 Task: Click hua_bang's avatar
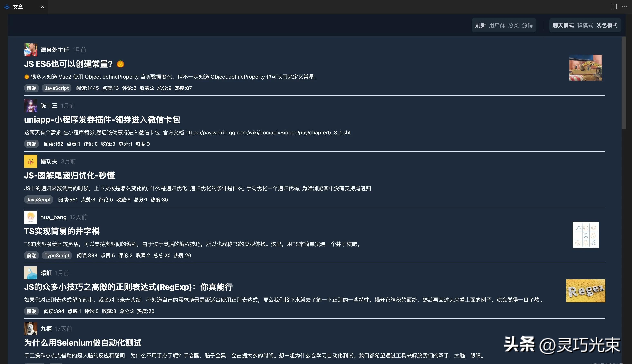(30, 217)
